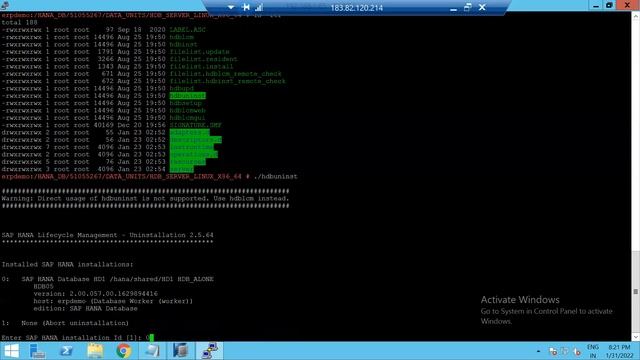Show hidden system tray icons
Viewport: 640px width, 360px height.
coord(538,351)
